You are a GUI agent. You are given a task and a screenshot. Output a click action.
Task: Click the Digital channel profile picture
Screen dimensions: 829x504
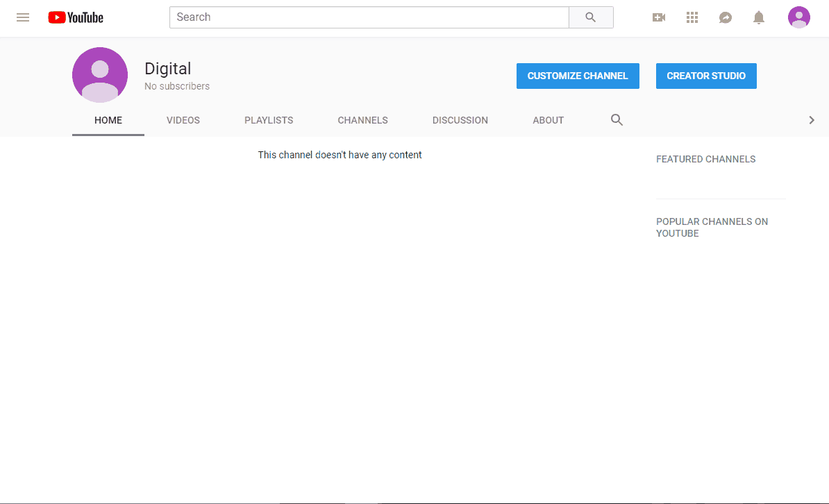coord(100,74)
